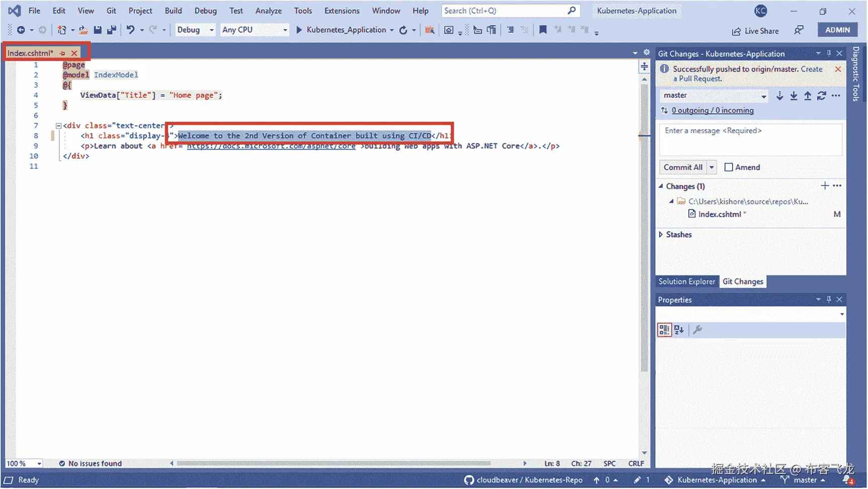This screenshot has width=868, height=489.
Task: Click the docs.microsoft.com URL in code
Action: (x=271, y=146)
